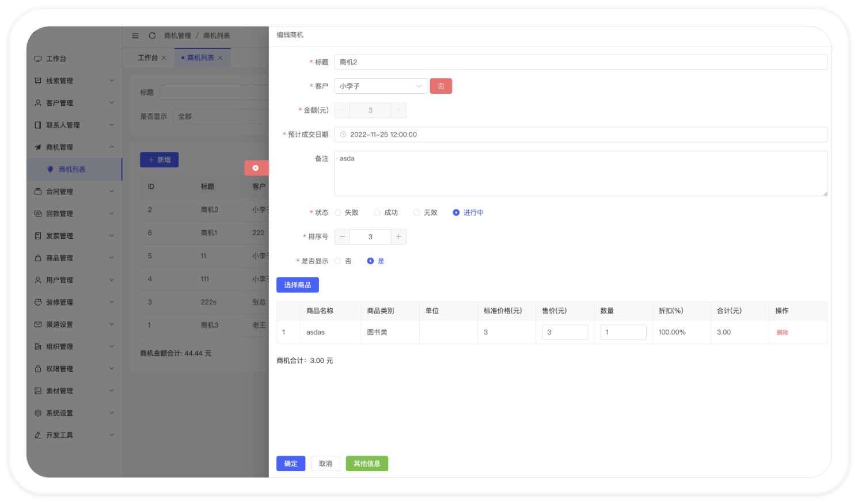Expand 系统设置 menu chevron
The height and width of the screenshot is (504, 858).
112,413
